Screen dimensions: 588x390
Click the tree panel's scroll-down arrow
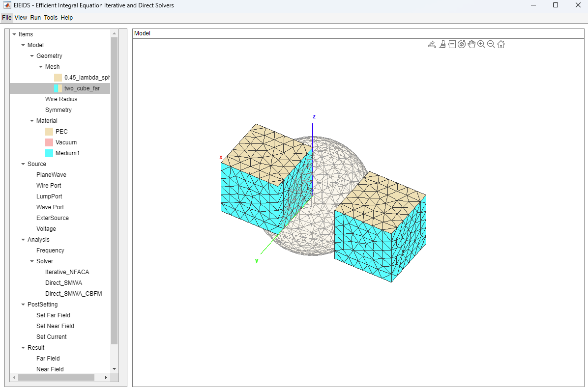click(x=115, y=369)
